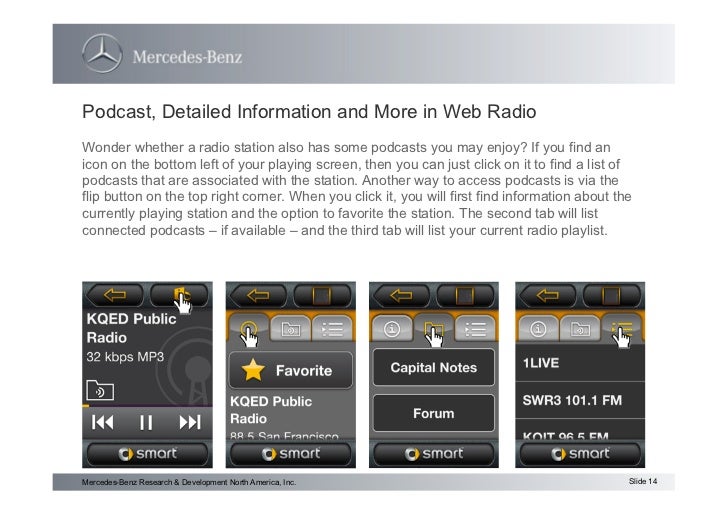Screen dimensions: 728x515
Task: Select playlist tab on 1LIVE playlist screen
Action: point(622,328)
